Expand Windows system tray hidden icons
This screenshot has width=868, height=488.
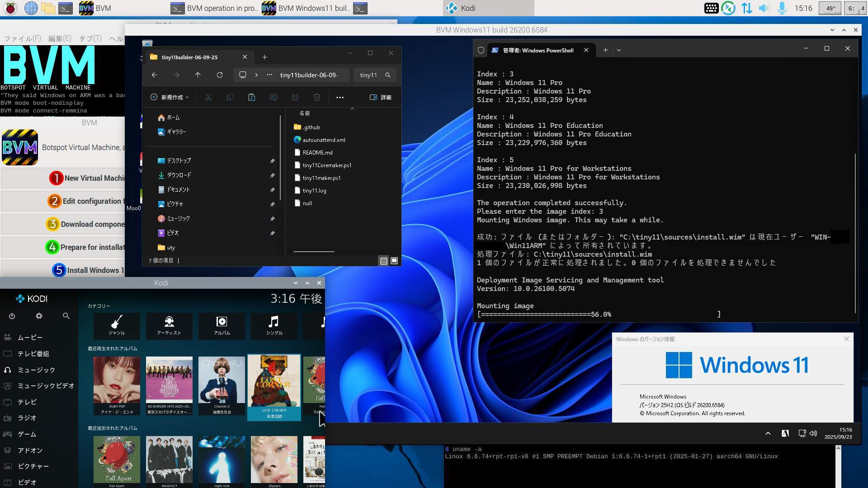point(768,433)
